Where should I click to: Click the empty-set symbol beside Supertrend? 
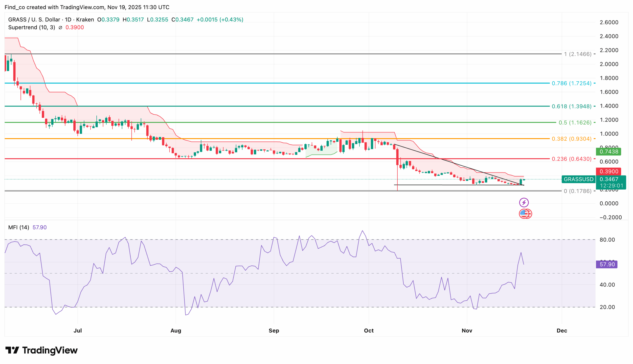(60, 28)
